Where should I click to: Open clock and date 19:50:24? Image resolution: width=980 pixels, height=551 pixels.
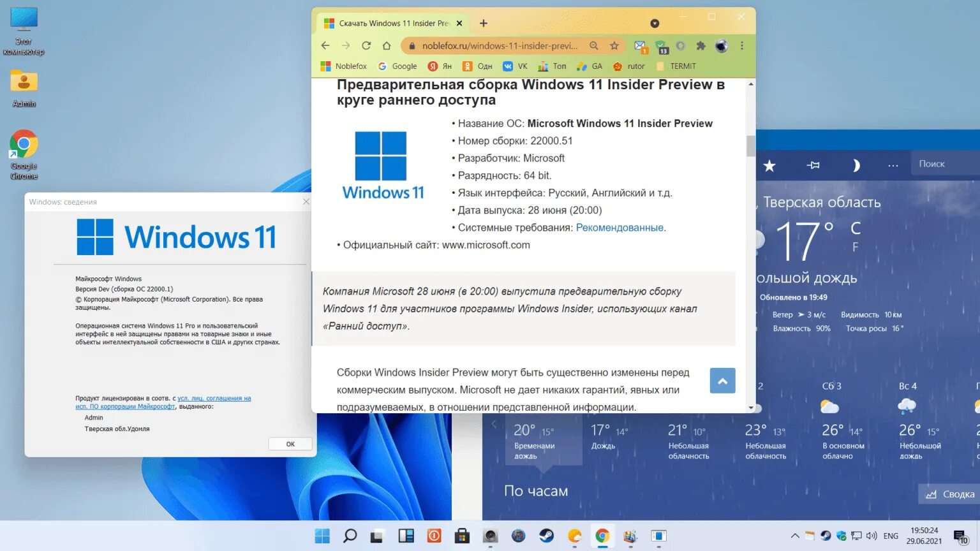tap(924, 536)
